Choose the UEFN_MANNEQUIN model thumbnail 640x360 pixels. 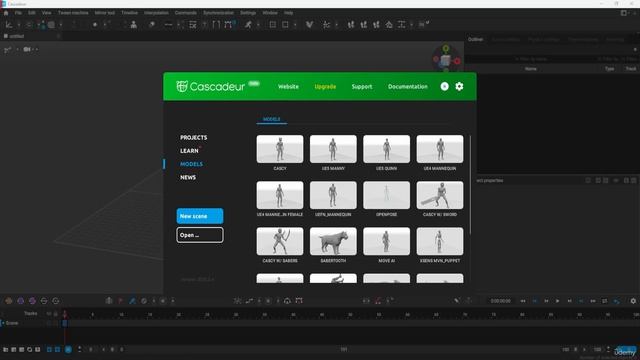click(x=333, y=195)
